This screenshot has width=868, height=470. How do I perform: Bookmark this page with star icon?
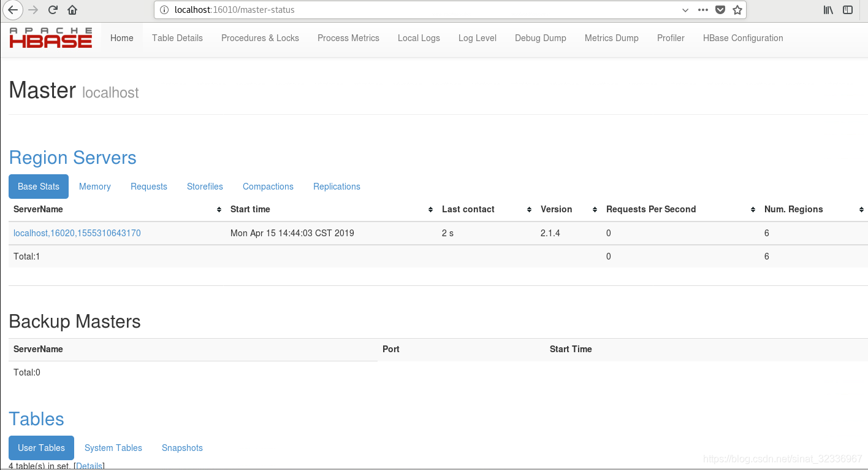click(737, 10)
